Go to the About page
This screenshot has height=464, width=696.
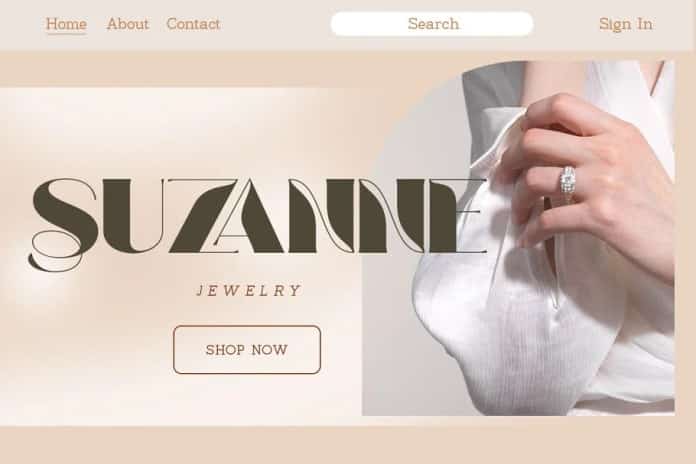click(x=127, y=24)
